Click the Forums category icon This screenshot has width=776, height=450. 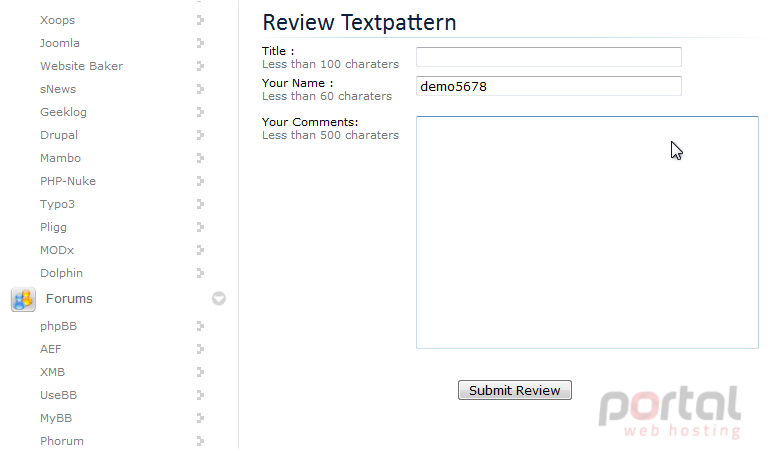click(23, 300)
